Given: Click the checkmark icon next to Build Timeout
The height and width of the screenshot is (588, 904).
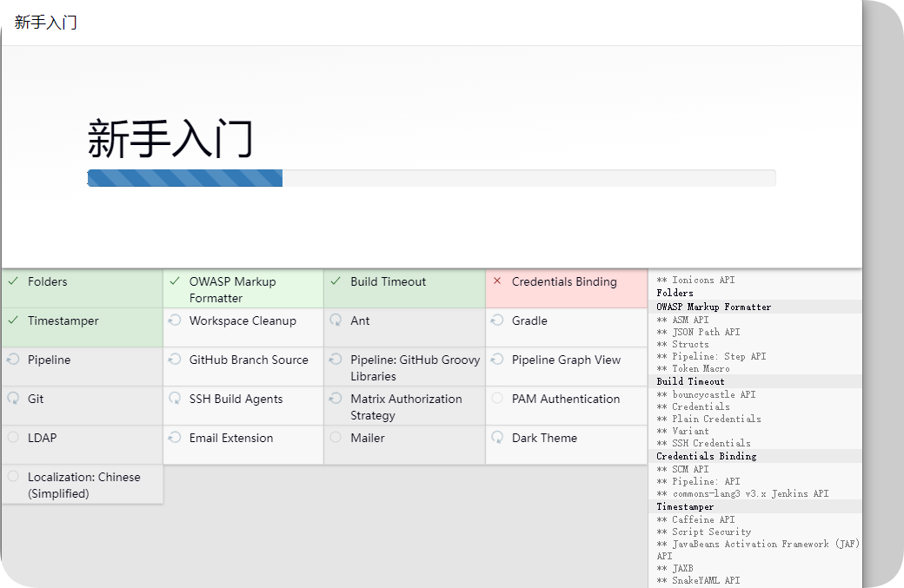Looking at the screenshot, I should pos(336,281).
